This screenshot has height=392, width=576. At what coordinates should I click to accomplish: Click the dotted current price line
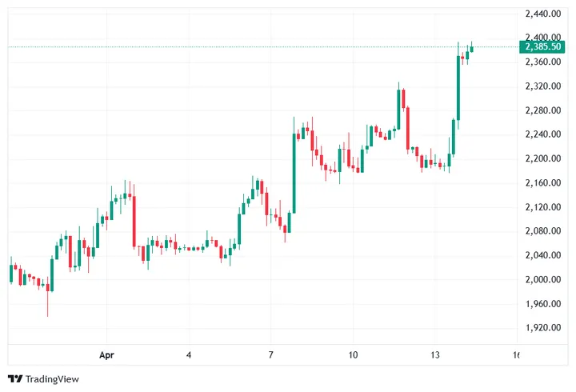240,47
